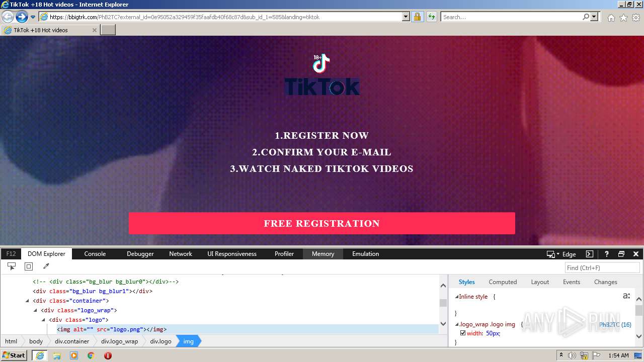
Task: Switch to the Computed pane tab
Action: tap(503, 282)
